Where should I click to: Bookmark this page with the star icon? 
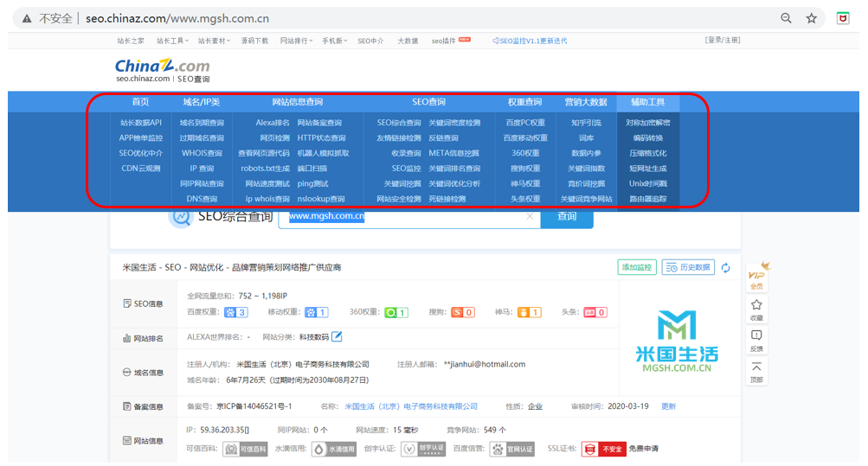point(811,18)
